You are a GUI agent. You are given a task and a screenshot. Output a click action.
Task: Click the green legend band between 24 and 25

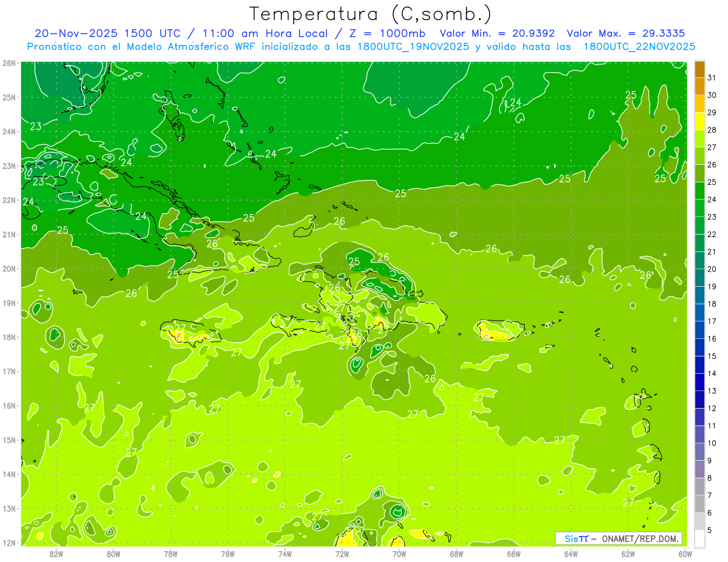[x=699, y=190]
